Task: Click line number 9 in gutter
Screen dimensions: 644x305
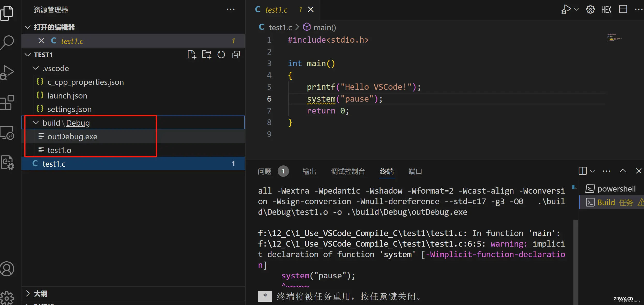Action: 269,134
